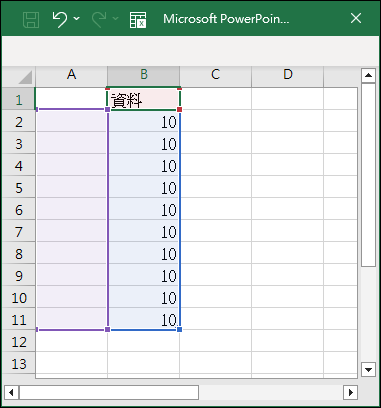Select column D header
The image size is (381, 408).
coord(287,76)
